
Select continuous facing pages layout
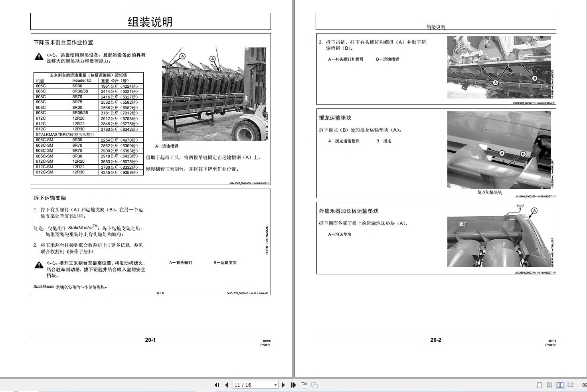point(570,385)
